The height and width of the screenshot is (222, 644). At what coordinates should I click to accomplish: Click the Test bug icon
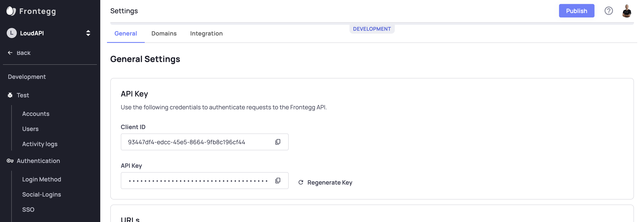coord(10,95)
